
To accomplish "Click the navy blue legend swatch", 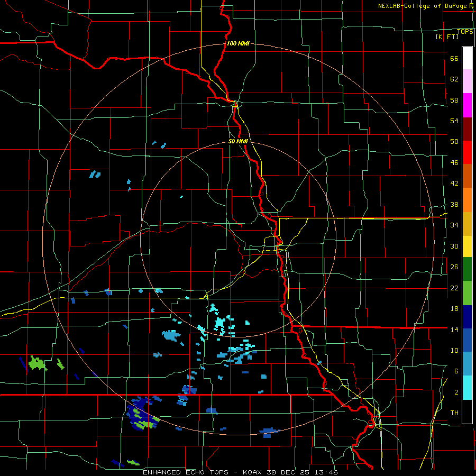I will pos(467,317).
